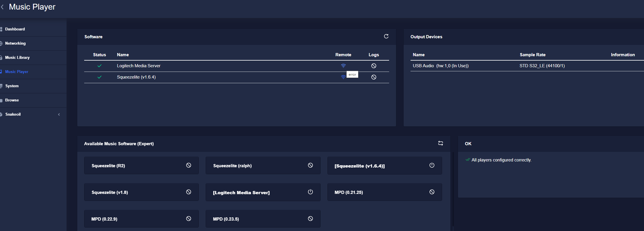Click the disabled icon on MPD (0.22.9)
The height and width of the screenshot is (231, 644).
pyautogui.click(x=188, y=219)
